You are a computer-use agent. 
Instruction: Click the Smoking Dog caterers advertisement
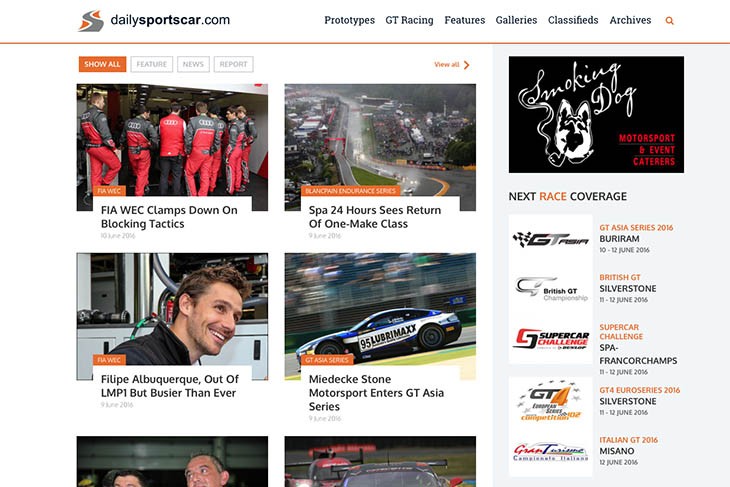tap(596, 115)
